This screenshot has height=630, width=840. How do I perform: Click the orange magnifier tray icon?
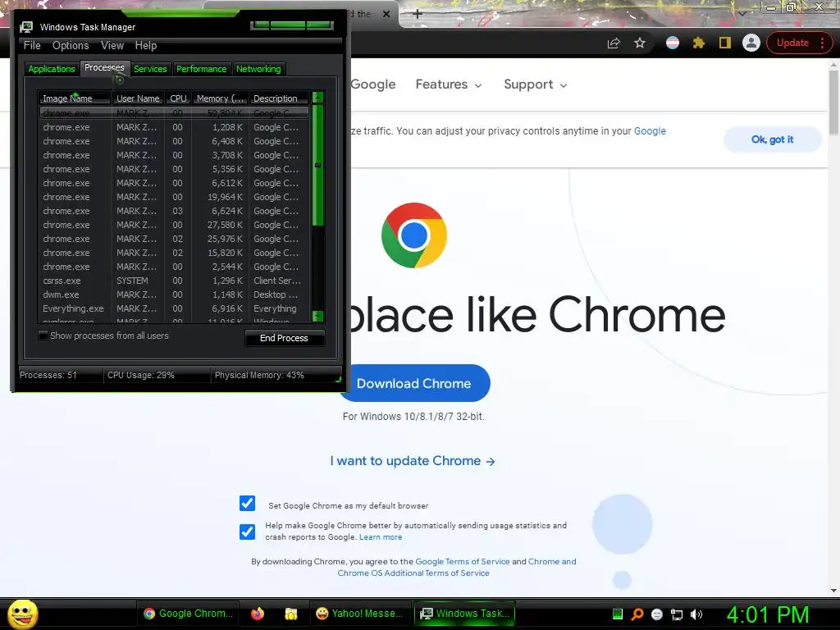tap(637, 614)
